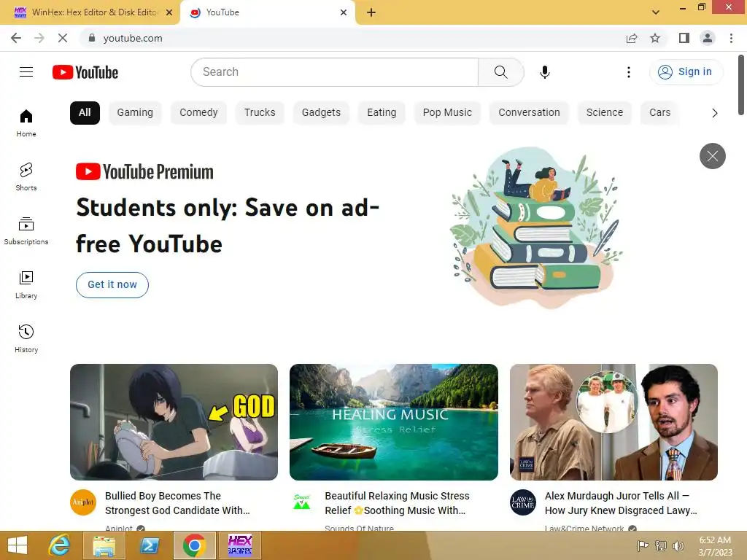Click the YouTube logo
The height and width of the screenshot is (560, 747).
[85, 72]
